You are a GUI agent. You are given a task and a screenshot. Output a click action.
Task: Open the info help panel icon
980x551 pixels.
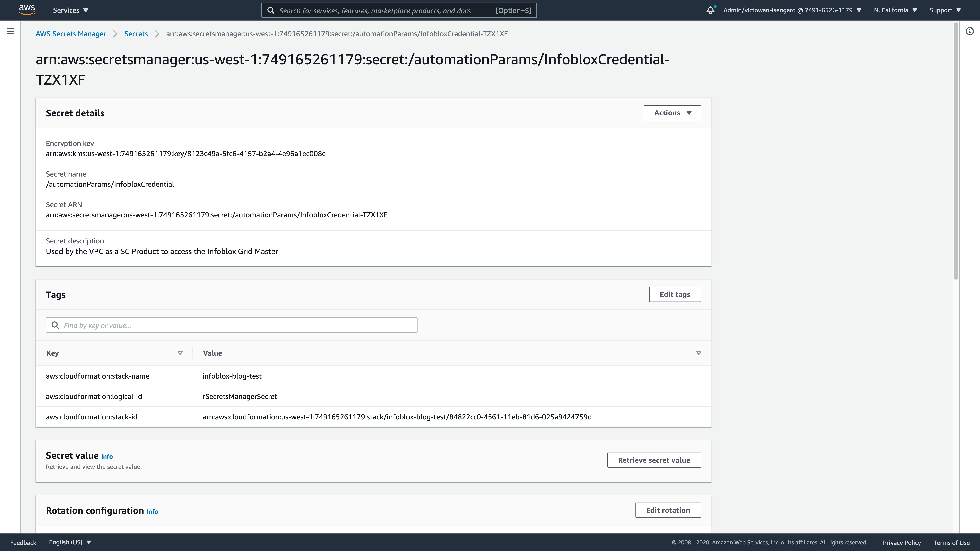(970, 31)
